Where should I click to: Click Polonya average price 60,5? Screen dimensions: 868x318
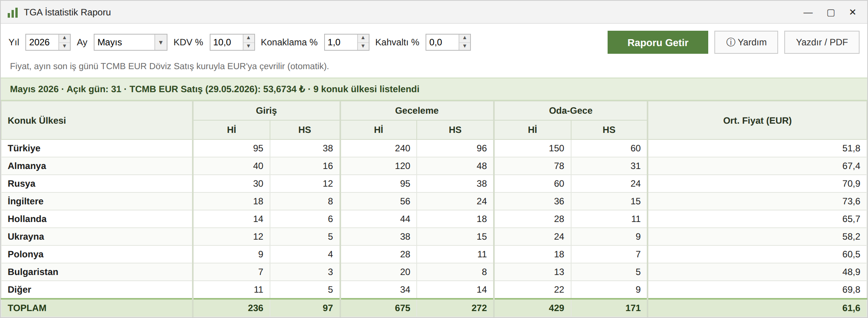[851, 254]
